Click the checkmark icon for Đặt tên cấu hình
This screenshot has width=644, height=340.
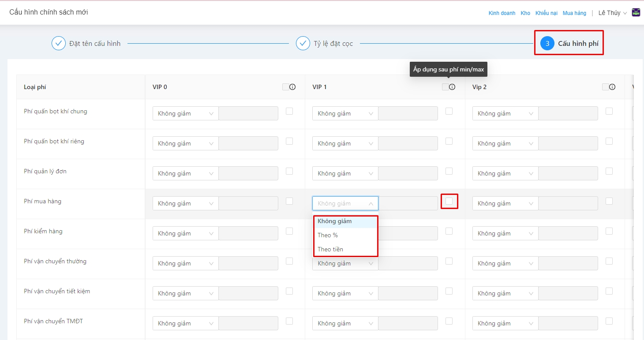[59, 43]
